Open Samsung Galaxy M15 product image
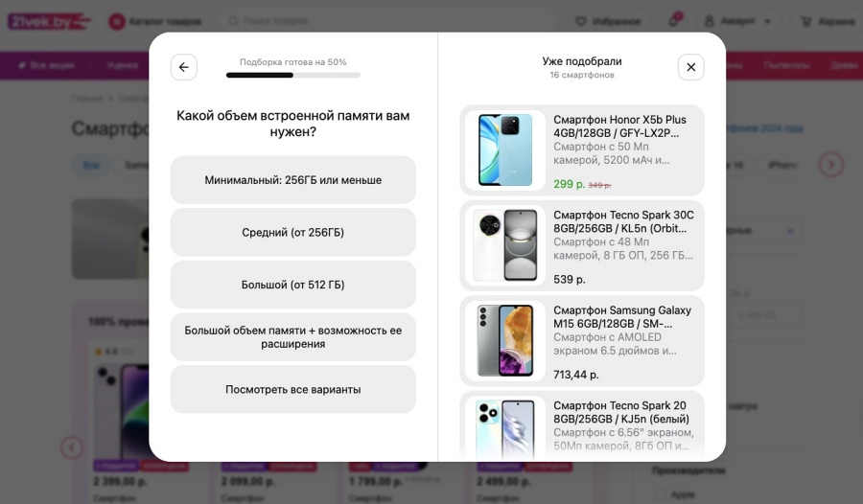The image size is (863, 504). (505, 340)
